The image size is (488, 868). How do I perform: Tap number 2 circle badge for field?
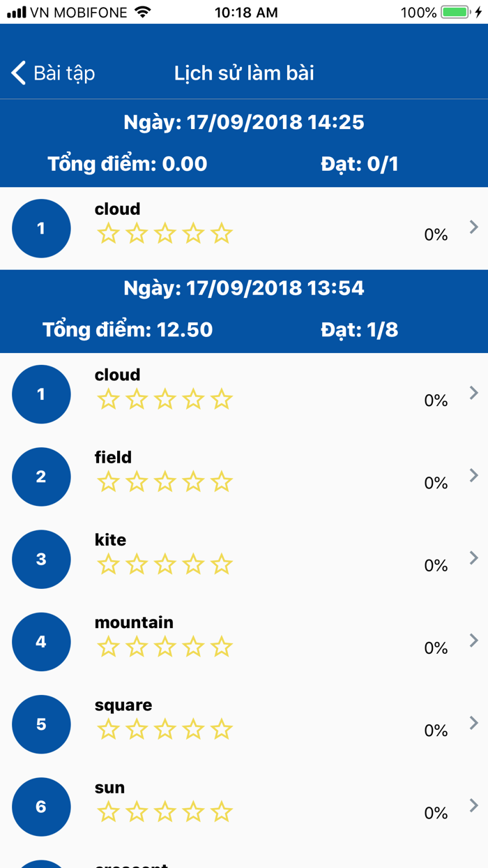(x=41, y=477)
